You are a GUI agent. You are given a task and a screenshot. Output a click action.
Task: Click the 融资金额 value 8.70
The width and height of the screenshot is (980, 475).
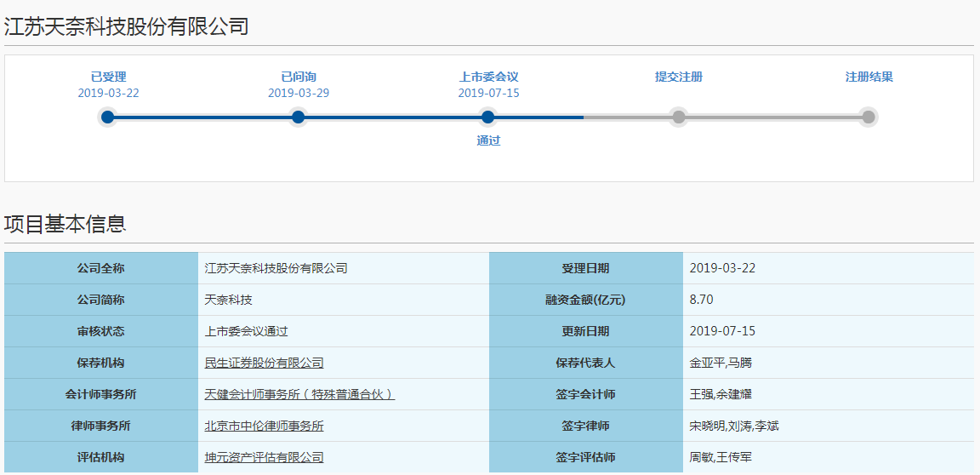[701, 300]
